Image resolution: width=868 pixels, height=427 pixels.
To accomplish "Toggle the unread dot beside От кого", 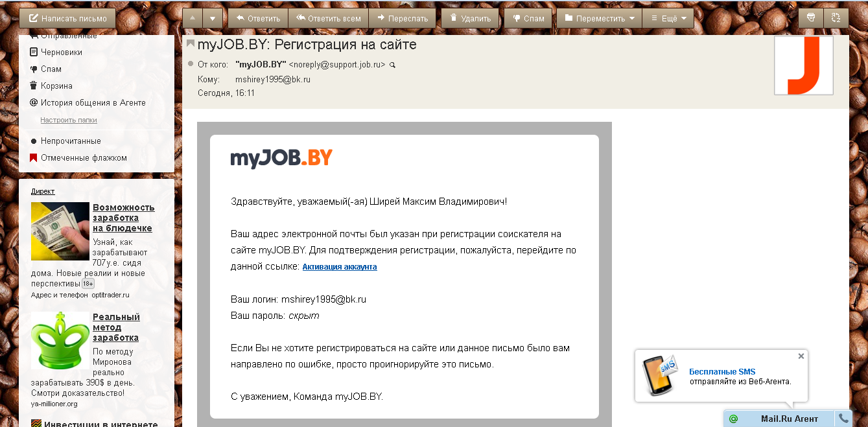I will (x=191, y=63).
